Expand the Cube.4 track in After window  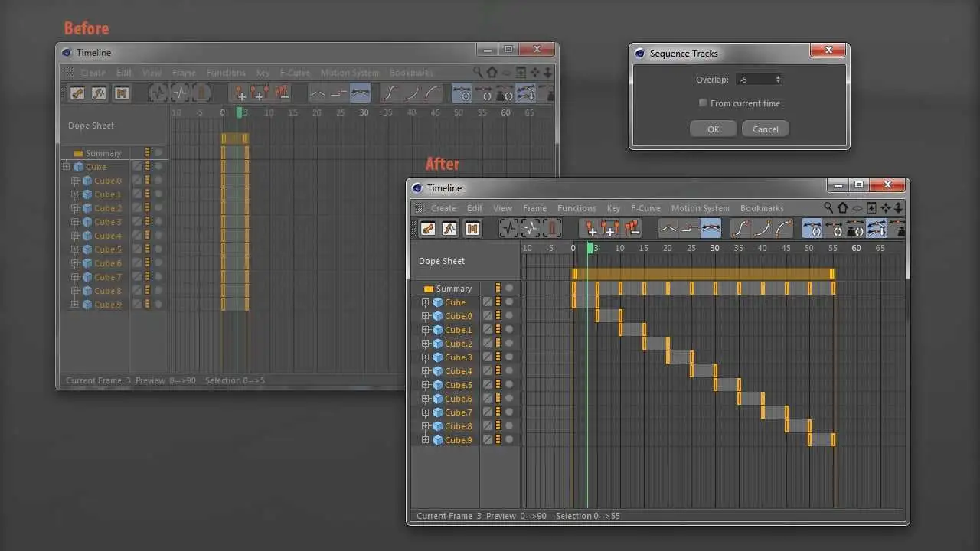426,371
